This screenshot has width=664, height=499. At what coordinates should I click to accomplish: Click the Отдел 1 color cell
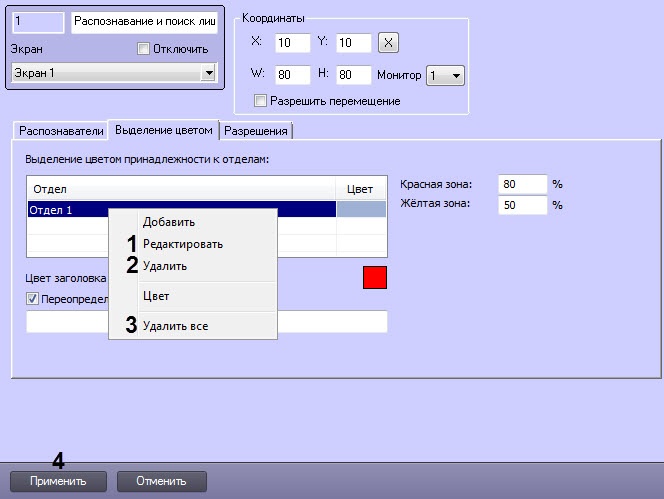[360, 210]
